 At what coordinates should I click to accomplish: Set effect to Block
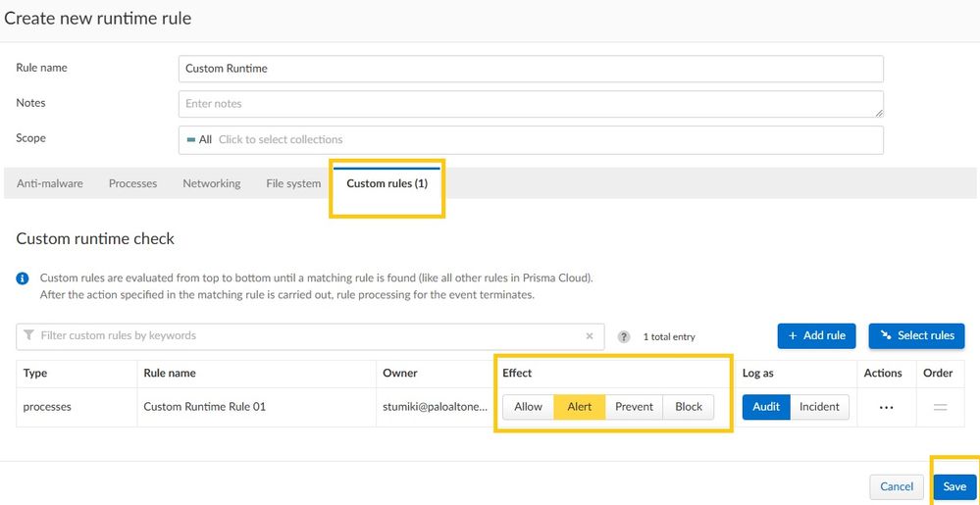[689, 407]
